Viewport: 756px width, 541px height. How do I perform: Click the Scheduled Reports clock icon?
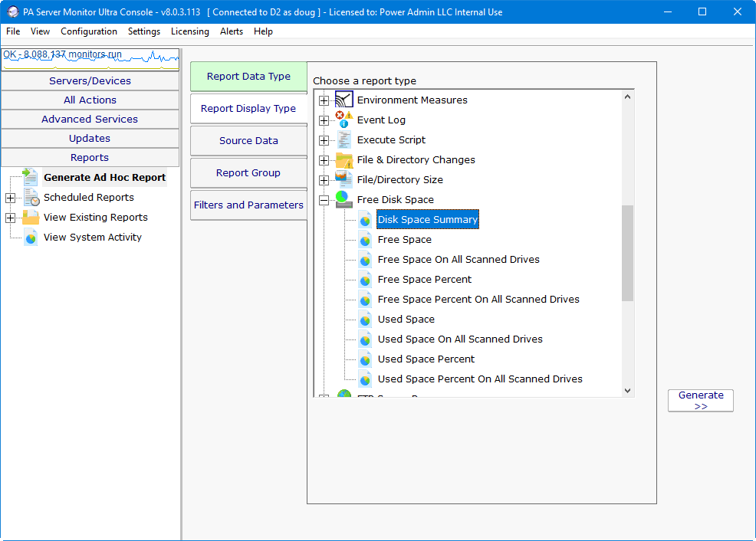[x=31, y=198]
